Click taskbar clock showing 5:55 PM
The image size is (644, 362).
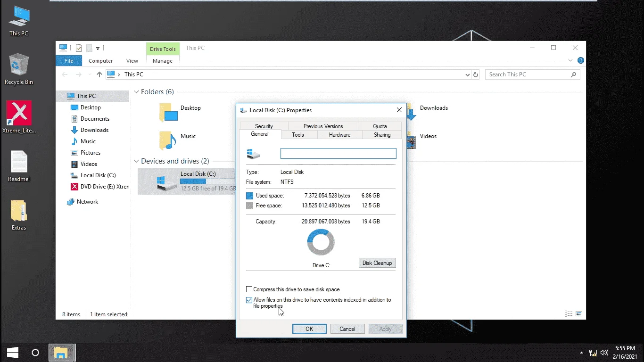point(625,353)
